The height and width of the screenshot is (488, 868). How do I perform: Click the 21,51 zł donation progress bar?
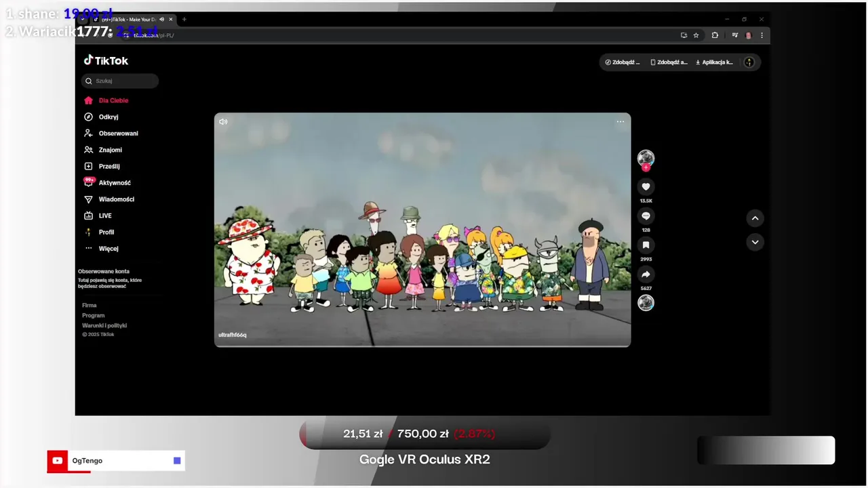[x=425, y=434]
